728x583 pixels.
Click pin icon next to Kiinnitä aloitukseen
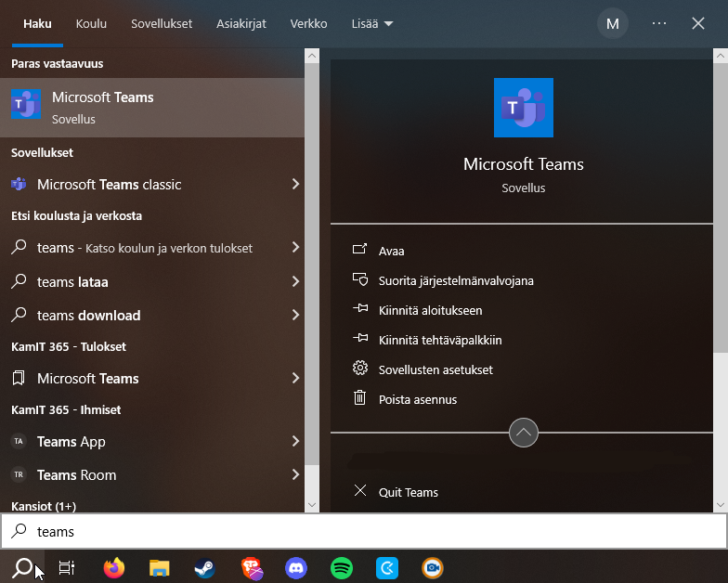click(360, 308)
